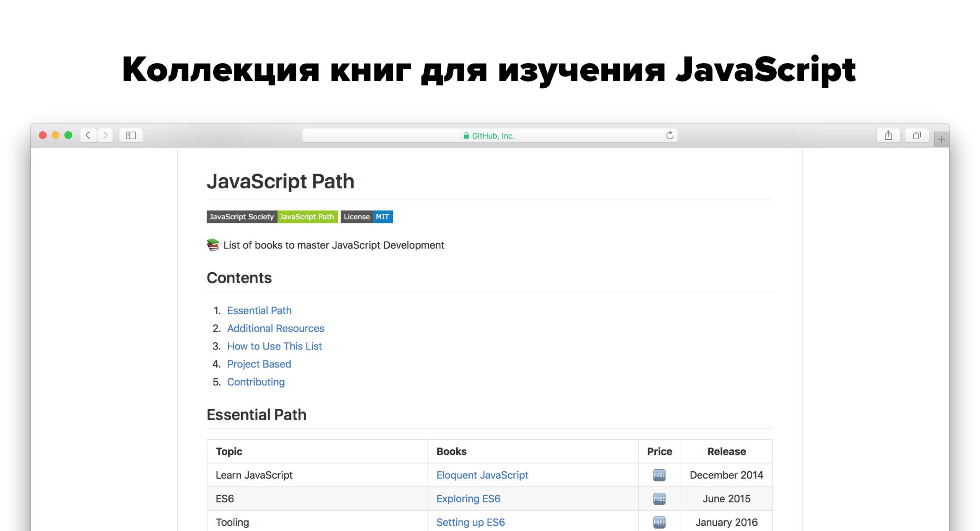Image resolution: width=980 pixels, height=531 pixels.
Task: Go forward with Safari's forward arrow
Action: coord(105,135)
